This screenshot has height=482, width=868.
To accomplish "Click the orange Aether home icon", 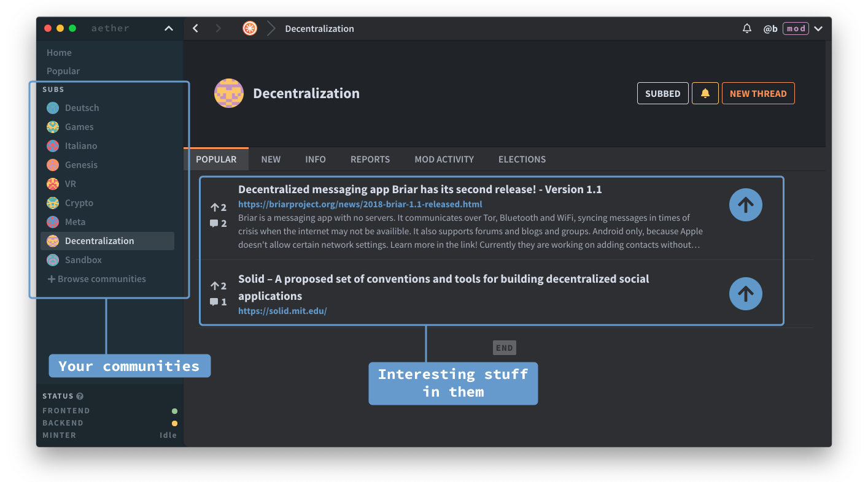I will click(x=250, y=28).
